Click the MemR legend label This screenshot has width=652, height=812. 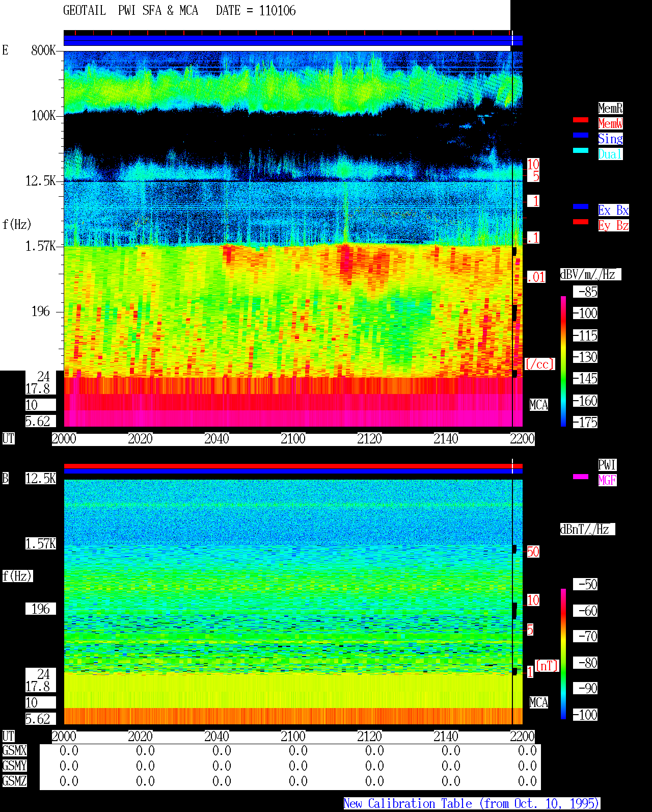(610, 108)
